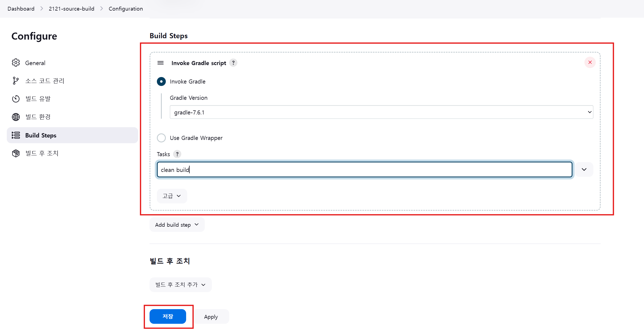The width and height of the screenshot is (644, 333).
Task: Click the Apply button
Action: pos(211,316)
